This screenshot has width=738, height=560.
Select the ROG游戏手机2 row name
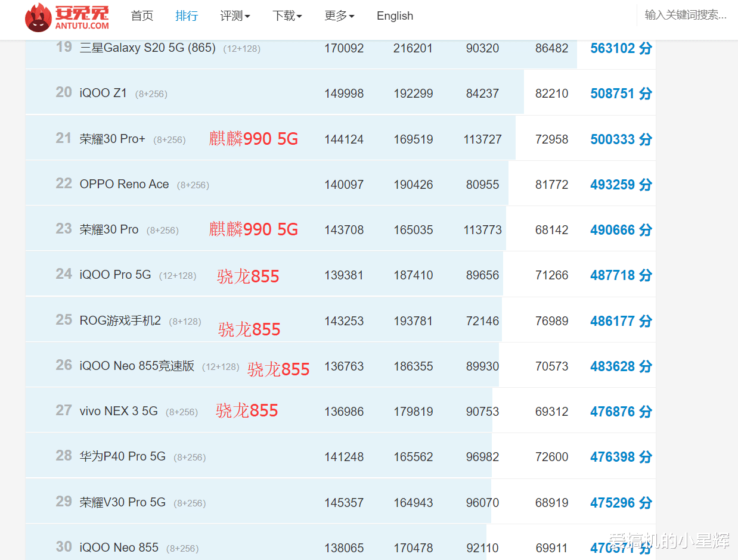[x=120, y=321]
